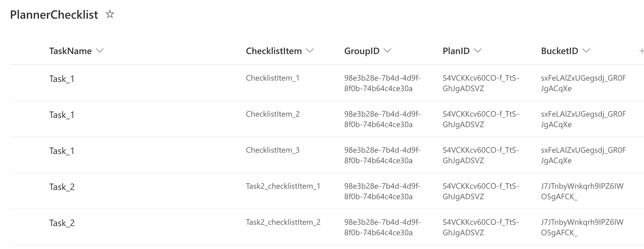Select the TaskName column header
The image size is (644, 249).
coord(70,50)
